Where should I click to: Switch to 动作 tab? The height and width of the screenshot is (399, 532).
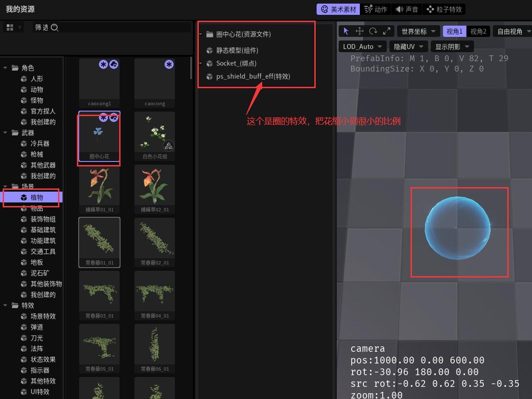(x=376, y=9)
